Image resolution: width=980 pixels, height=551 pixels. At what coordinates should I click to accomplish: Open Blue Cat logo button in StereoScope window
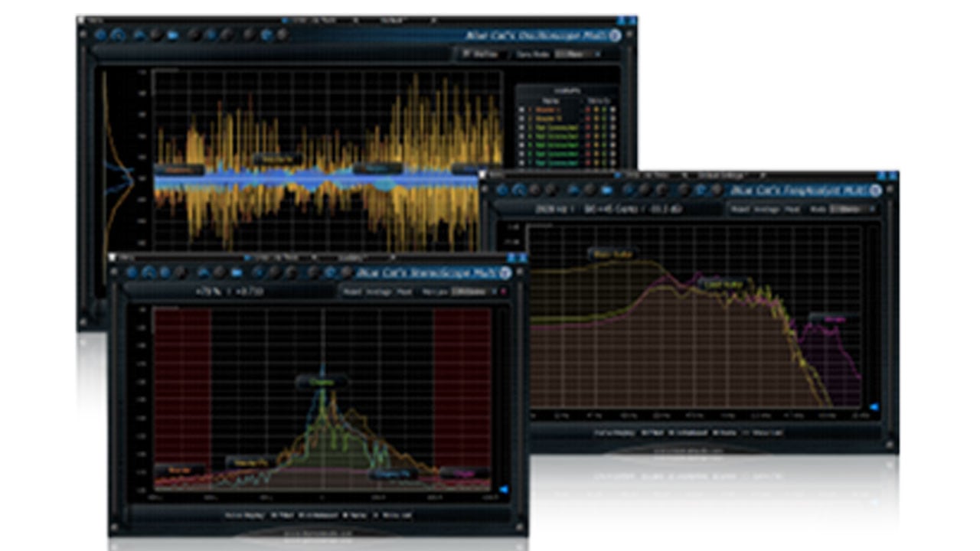tap(505, 272)
